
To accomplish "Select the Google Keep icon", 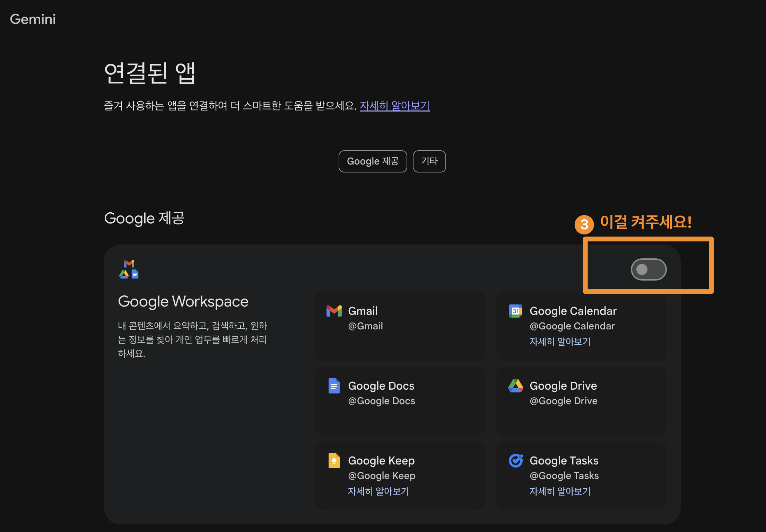I will click(x=333, y=460).
